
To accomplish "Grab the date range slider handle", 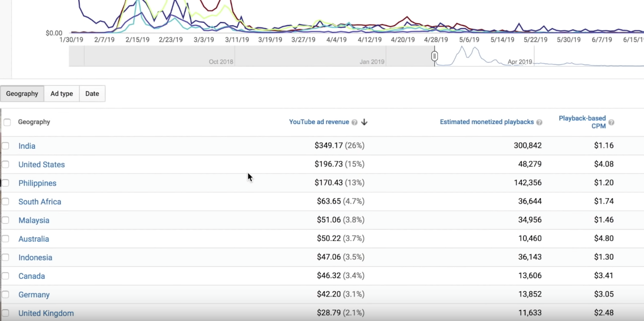I will tap(434, 56).
